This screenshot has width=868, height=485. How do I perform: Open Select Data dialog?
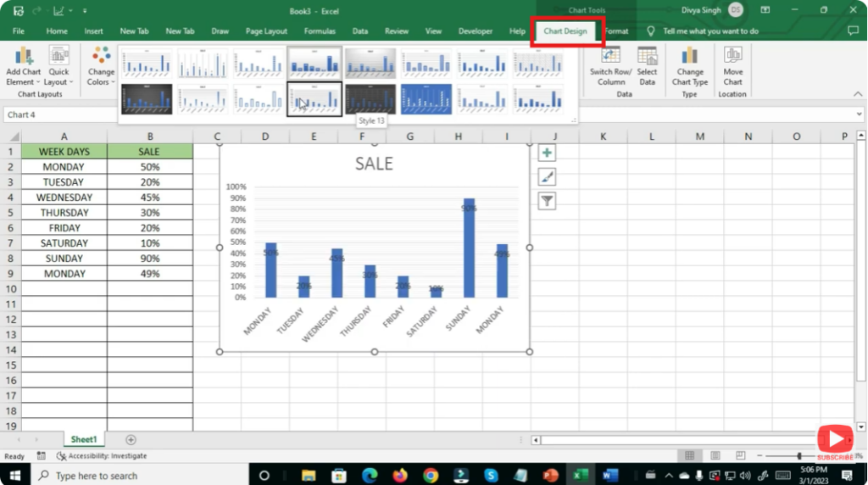(x=647, y=66)
